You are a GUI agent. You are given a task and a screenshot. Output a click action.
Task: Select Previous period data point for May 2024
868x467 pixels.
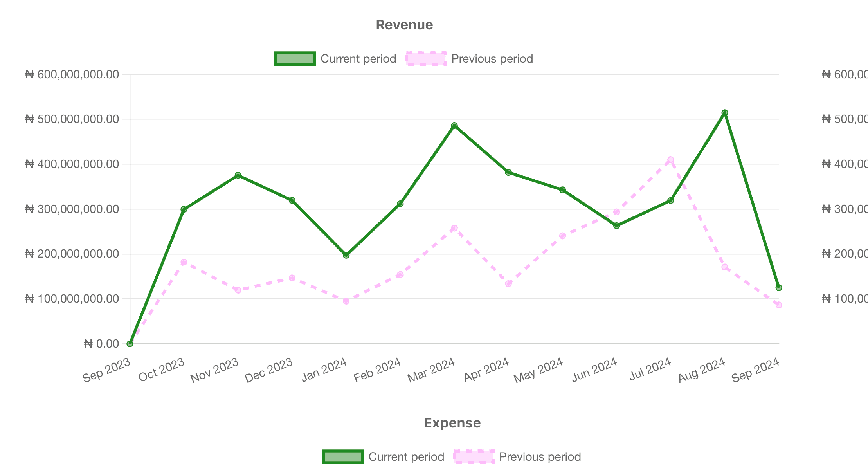(562, 236)
